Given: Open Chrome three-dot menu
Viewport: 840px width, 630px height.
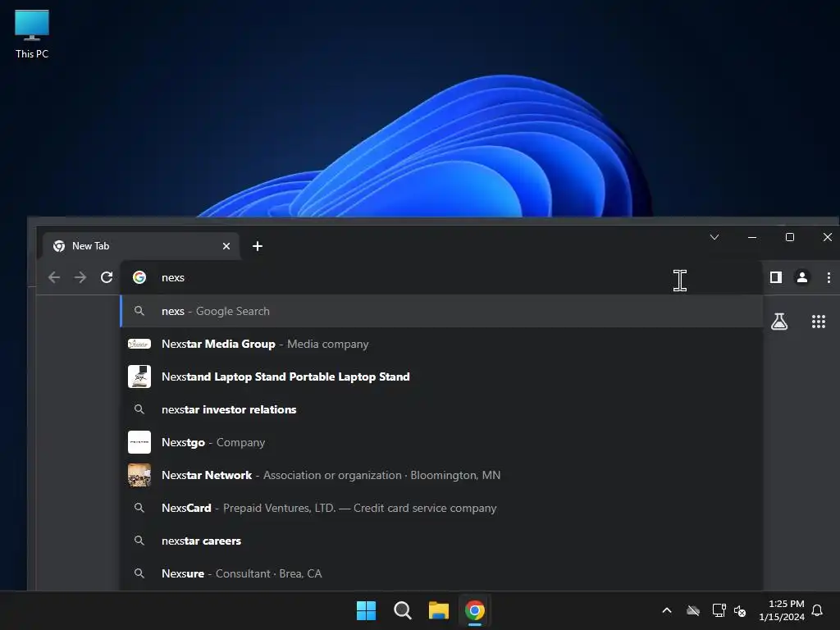Looking at the screenshot, I should [829, 277].
